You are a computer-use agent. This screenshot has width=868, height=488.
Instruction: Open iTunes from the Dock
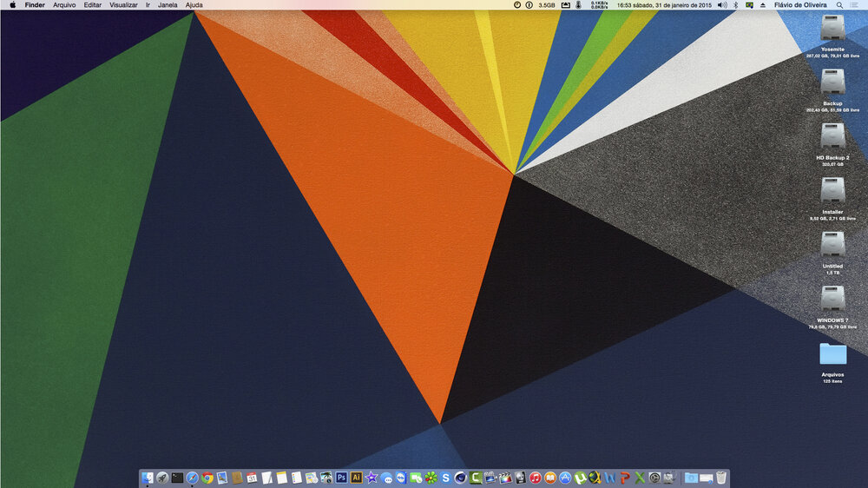click(536, 478)
